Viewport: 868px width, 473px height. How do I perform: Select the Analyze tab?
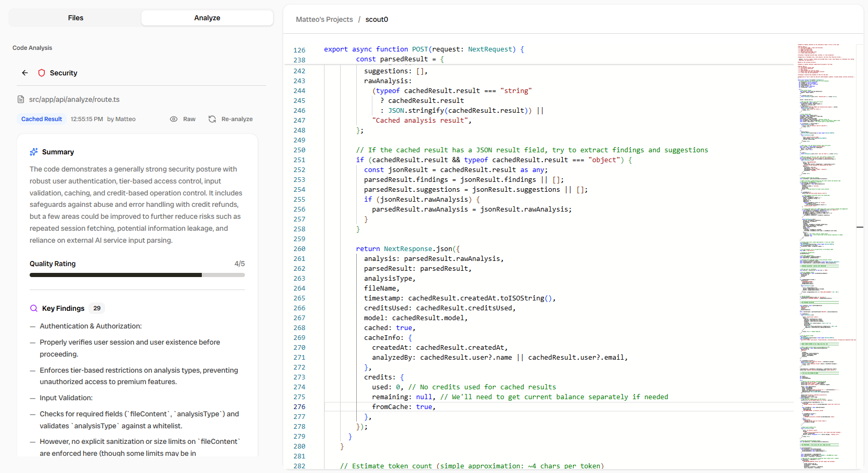pos(207,18)
